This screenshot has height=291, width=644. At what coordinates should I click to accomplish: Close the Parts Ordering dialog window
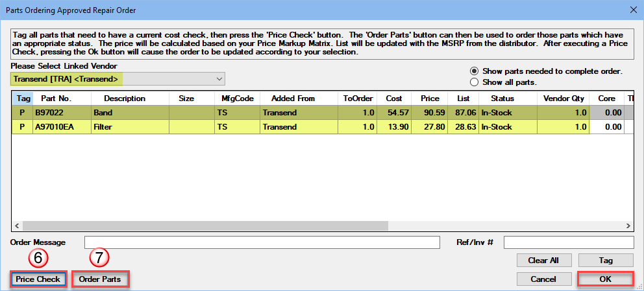tap(632, 9)
